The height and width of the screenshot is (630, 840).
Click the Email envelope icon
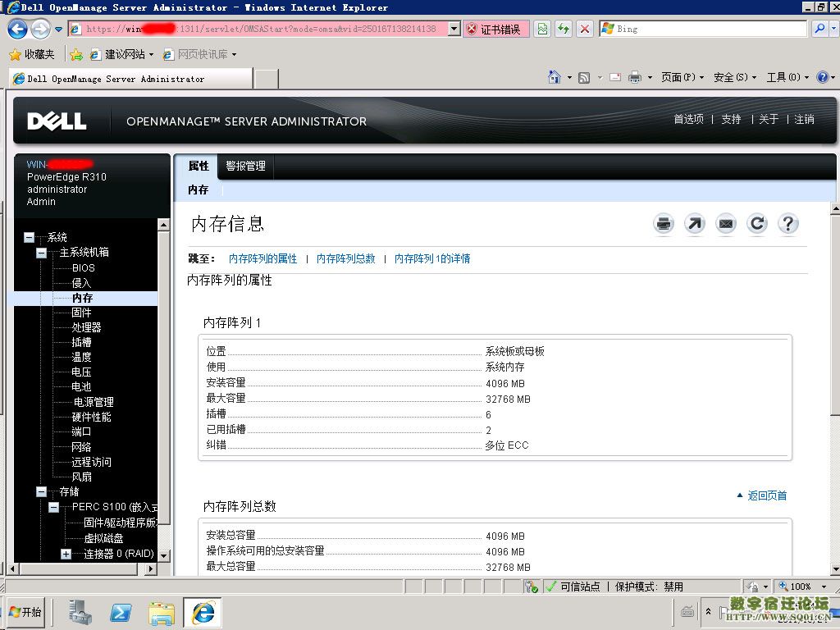tap(726, 223)
